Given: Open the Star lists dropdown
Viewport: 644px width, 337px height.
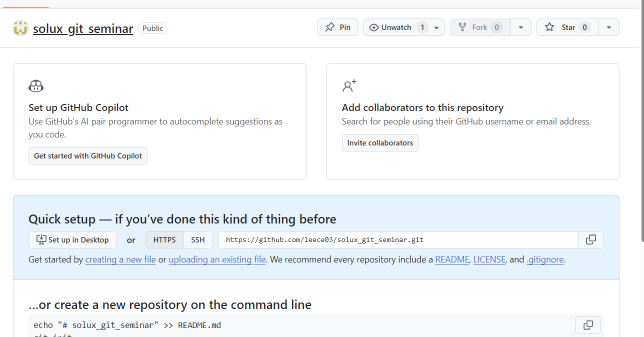Looking at the screenshot, I should coord(609,27).
